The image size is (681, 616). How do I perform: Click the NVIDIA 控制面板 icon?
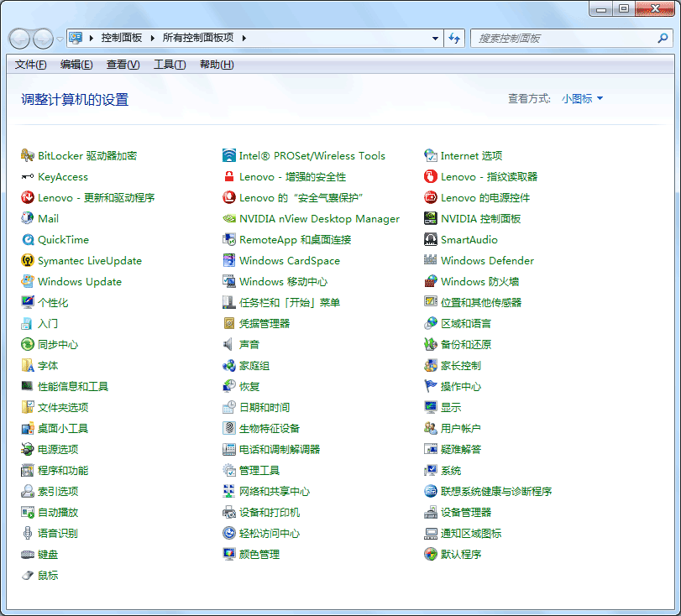(x=431, y=218)
